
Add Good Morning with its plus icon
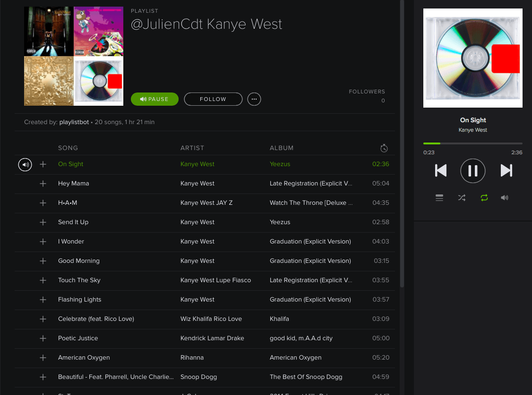click(43, 261)
